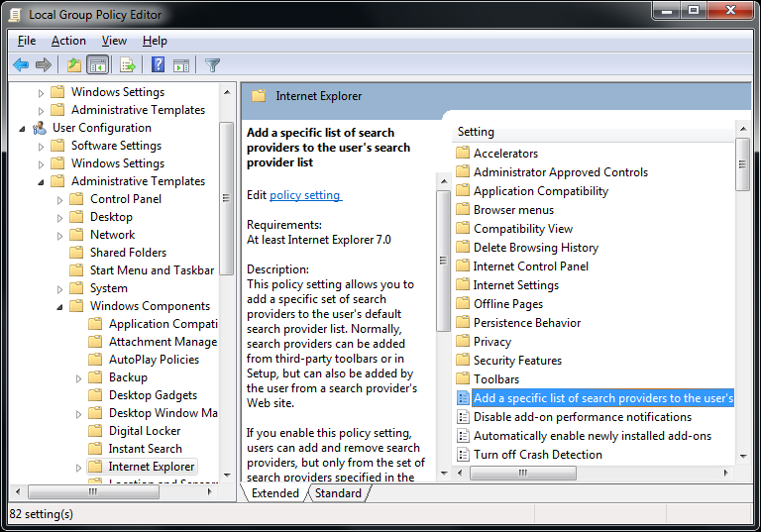This screenshot has height=532, width=761.
Task: Expand the Backup tree node
Action: point(78,378)
